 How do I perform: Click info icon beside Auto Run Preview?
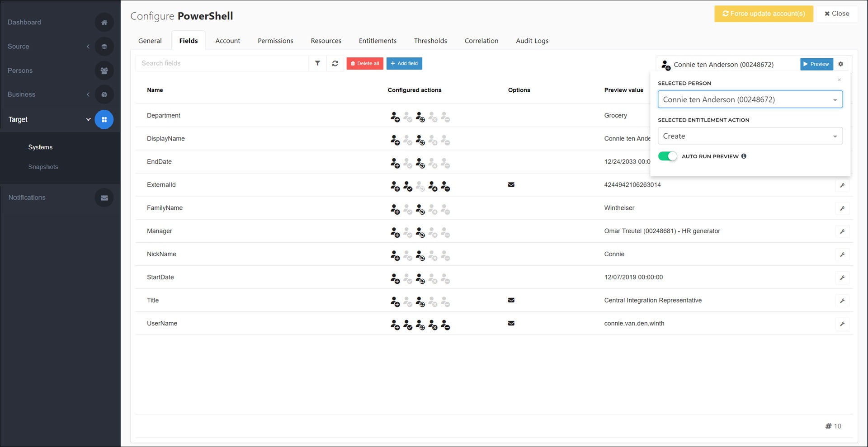[x=744, y=156]
